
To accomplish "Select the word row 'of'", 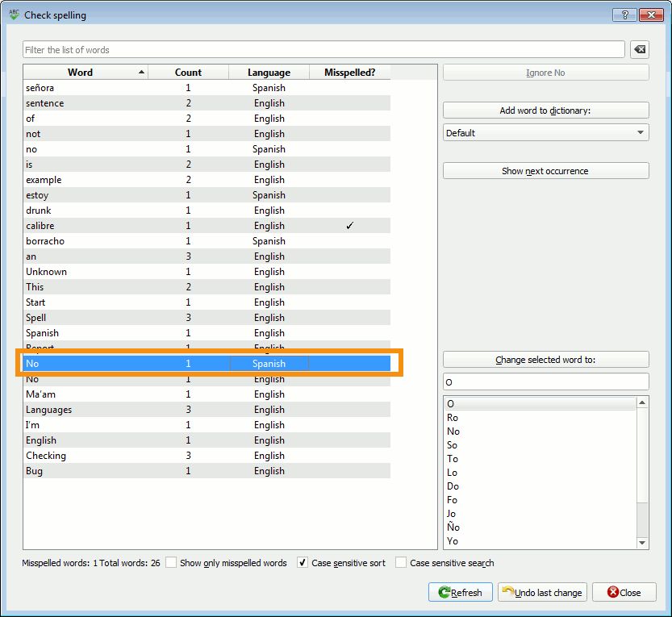I will click(207, 119).
